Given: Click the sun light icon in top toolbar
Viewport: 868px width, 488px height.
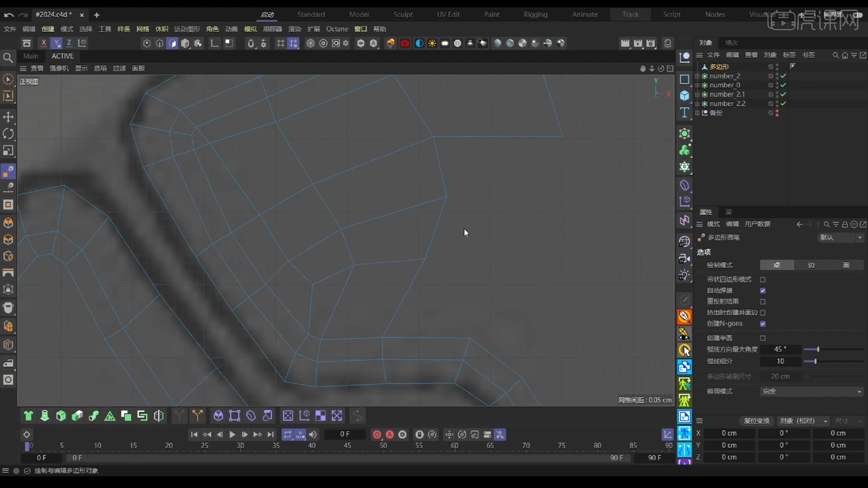Looking at the screenshot, I should (x=432, y=43).
